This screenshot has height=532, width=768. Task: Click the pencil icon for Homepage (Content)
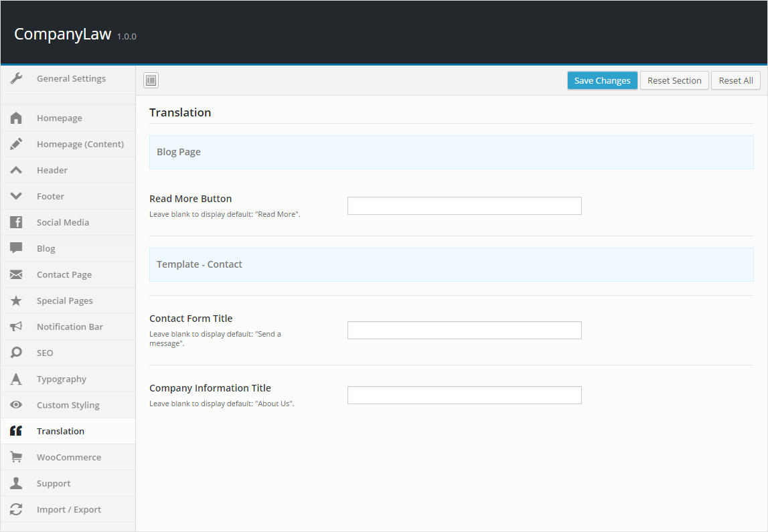(x=16, y=144)
